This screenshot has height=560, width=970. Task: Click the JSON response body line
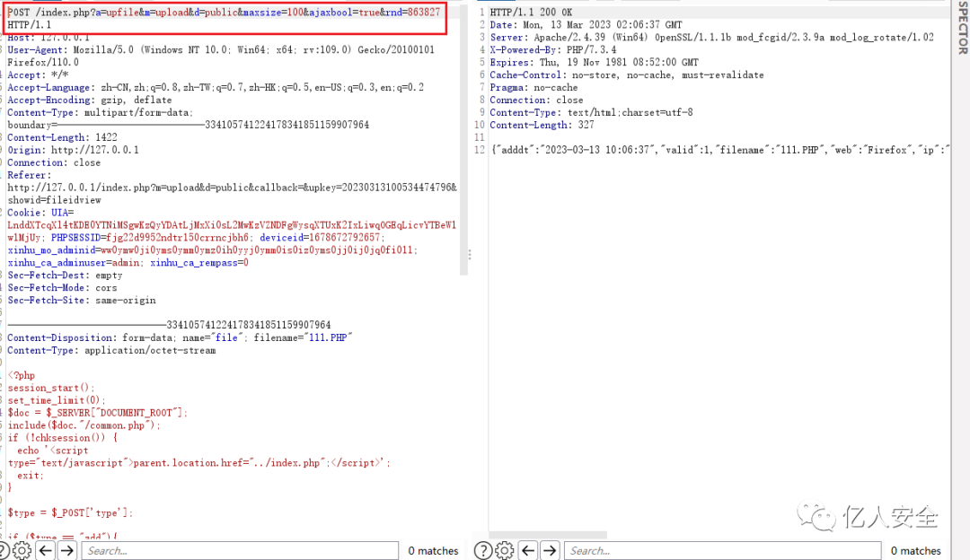720,150
